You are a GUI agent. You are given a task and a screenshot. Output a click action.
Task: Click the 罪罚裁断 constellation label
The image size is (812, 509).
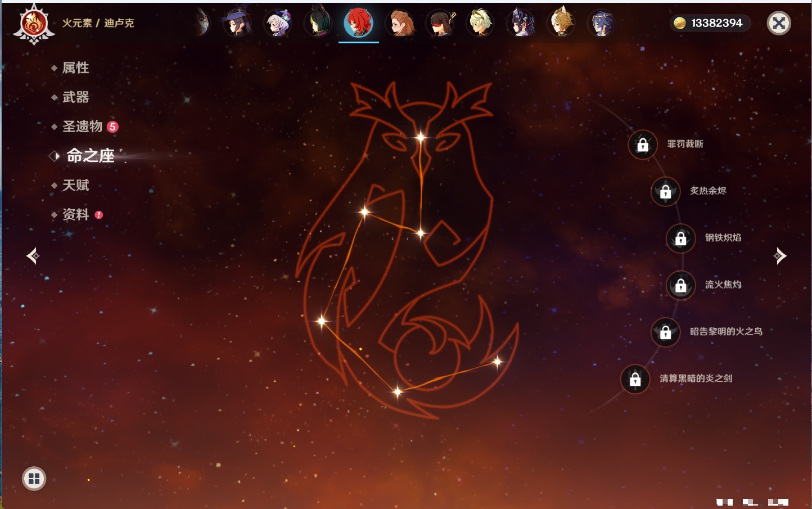[685, 144]
